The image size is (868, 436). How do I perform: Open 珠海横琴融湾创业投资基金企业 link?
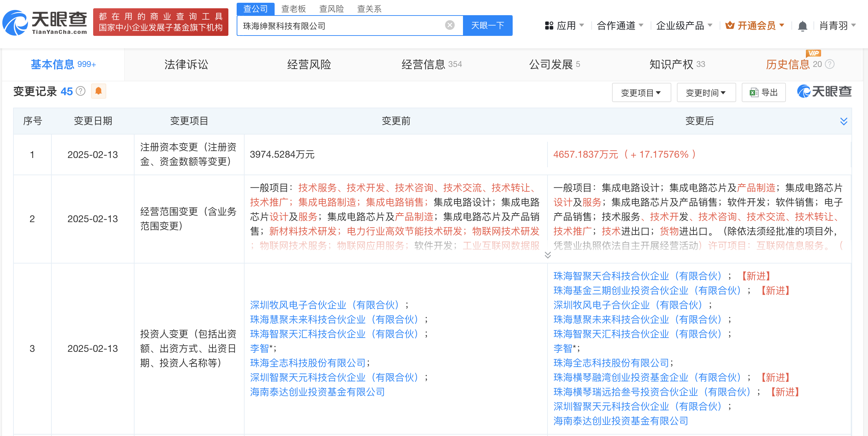647,377
